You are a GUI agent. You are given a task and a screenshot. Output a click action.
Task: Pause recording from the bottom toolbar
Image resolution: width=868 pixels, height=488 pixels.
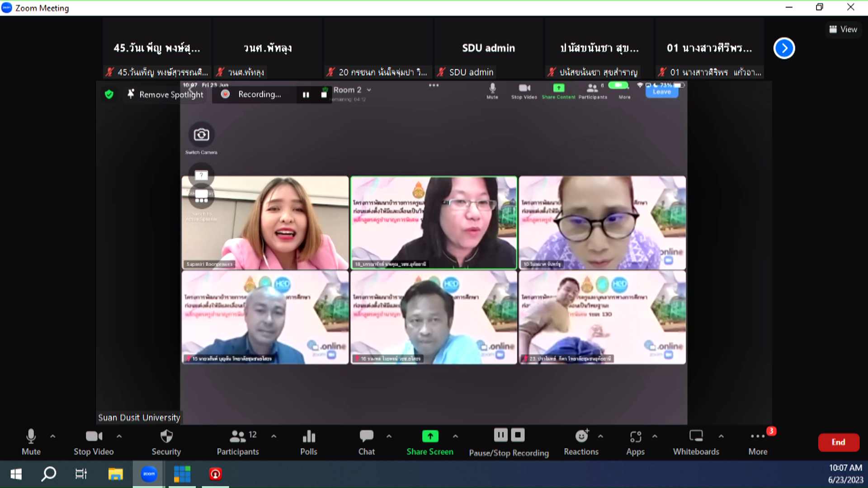click(500, 435)
